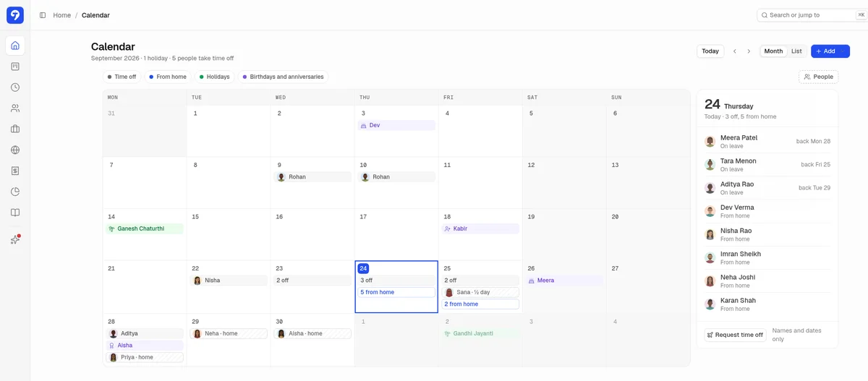Screen dimensions: 868x381
Task: Expand the '2 off' entry on the 25th
Action: 480,281
